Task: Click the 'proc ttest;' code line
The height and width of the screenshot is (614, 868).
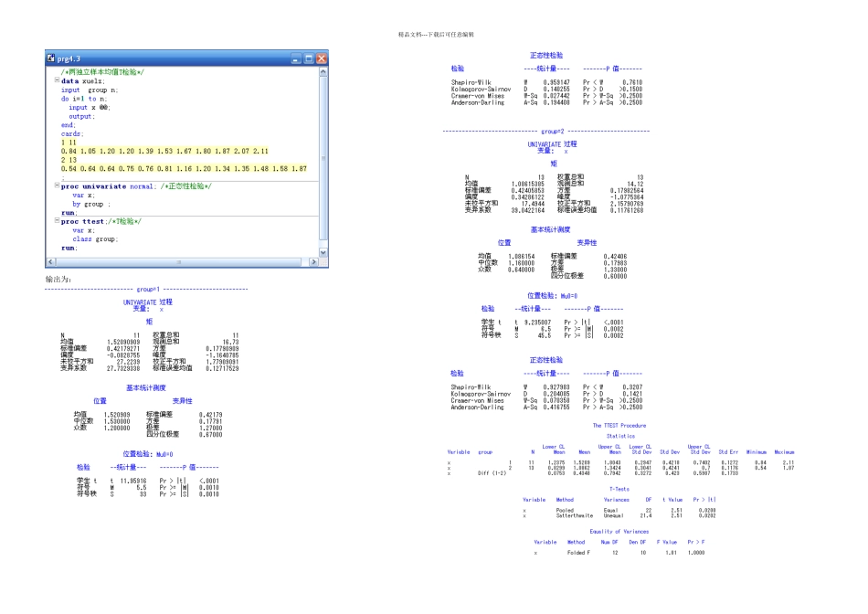Action: (x=85, y=221)
